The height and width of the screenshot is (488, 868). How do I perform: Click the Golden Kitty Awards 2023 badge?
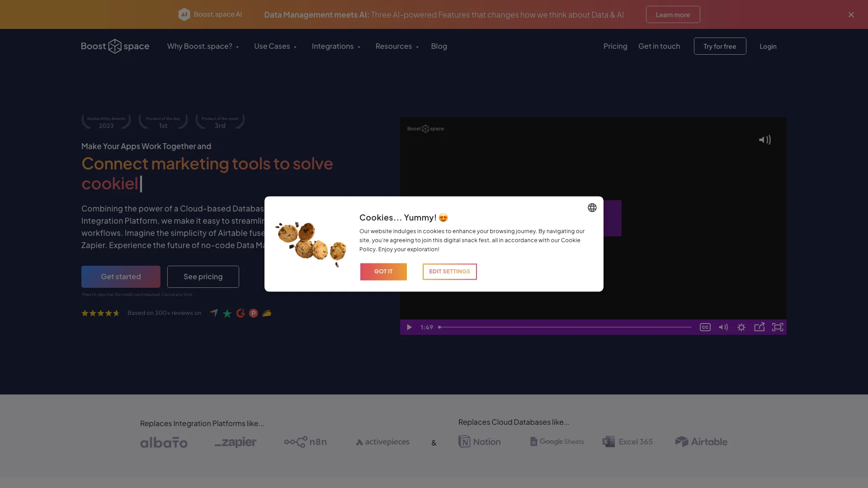(106, 122)
